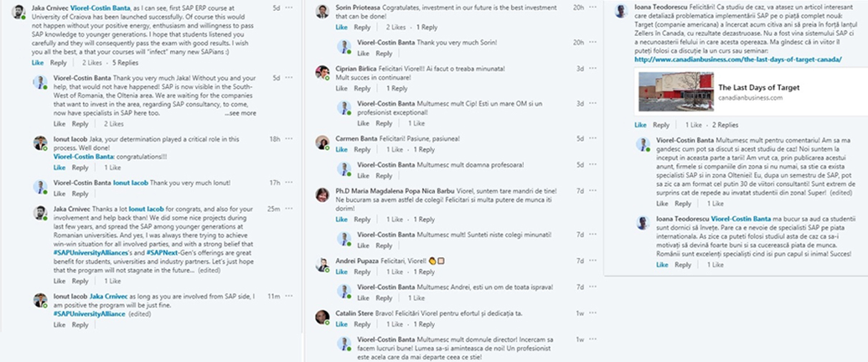Click Sorin Prioteasa's avatar
This screenshot has width=868, height=362.
pyautogui.click(x=323, y=11)
